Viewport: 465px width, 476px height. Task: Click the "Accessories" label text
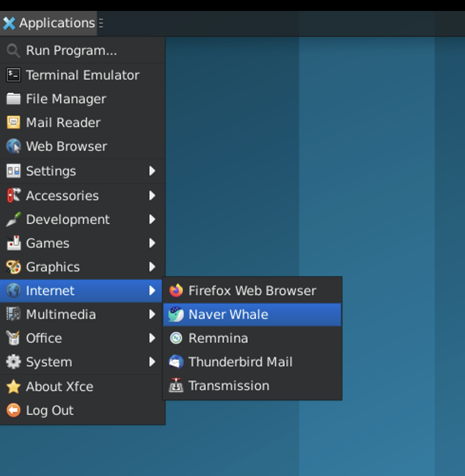click(62, 196)
